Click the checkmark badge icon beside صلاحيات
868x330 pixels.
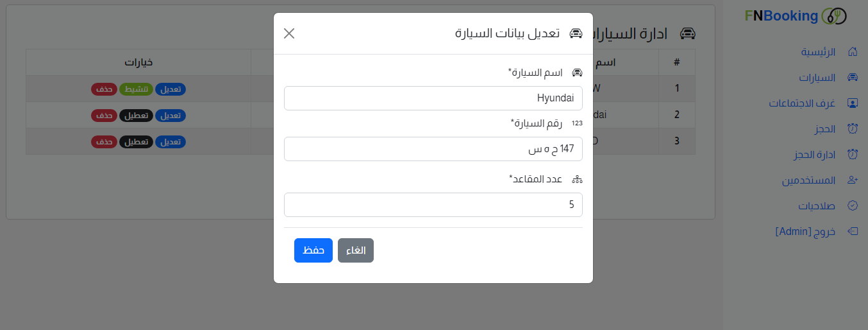853,206
